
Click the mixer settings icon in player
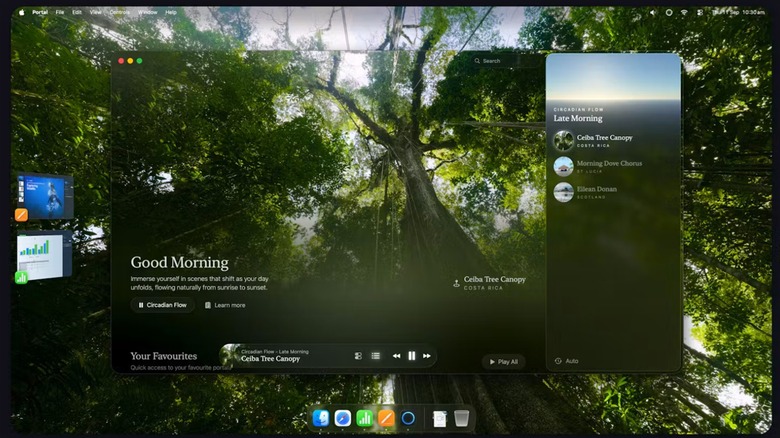click(358, 356)
